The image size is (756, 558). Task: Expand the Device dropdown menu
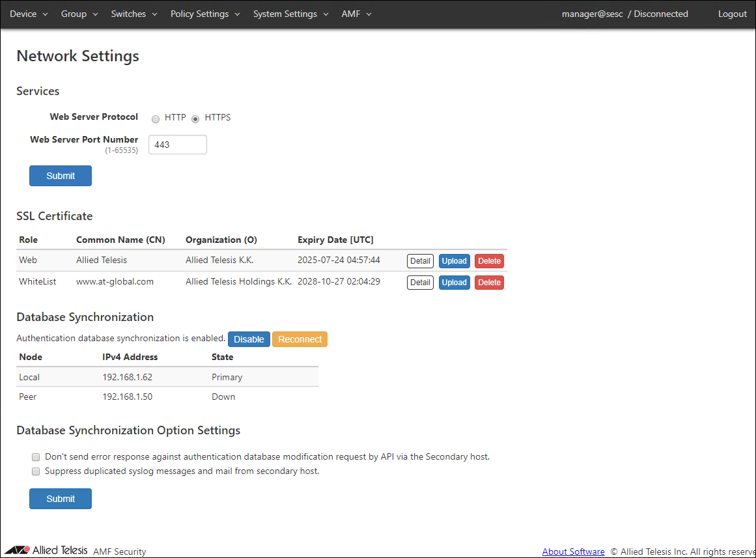pos(29,14)
